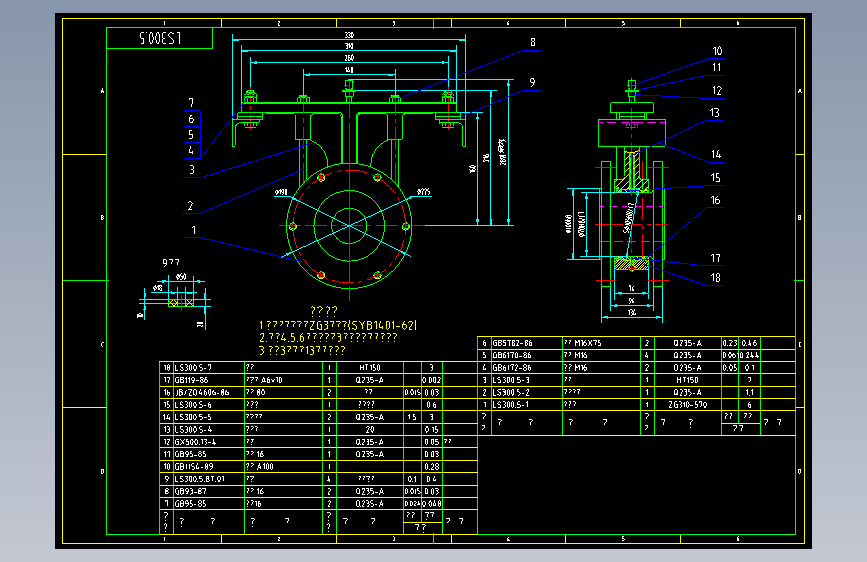This screenshot has width=867, height=562.
Task: Click the HT150 material in row 18
Action: (370, 368)
